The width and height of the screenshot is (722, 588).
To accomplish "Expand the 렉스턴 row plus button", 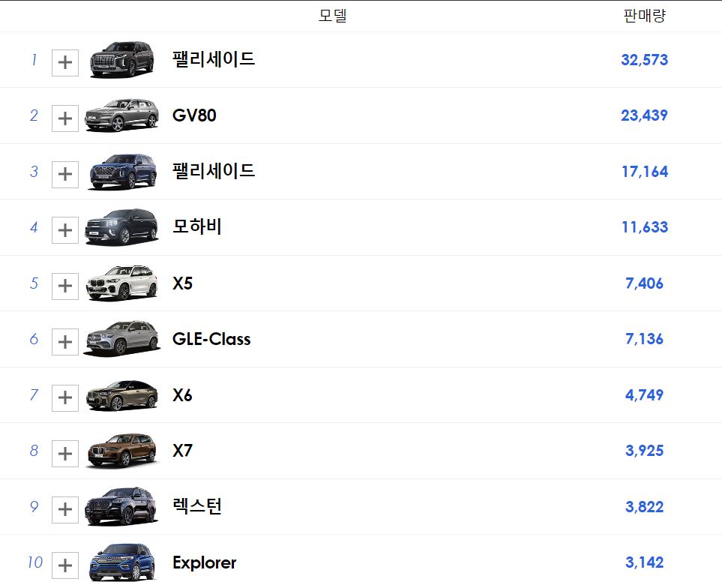I will (x=65, y=510).
